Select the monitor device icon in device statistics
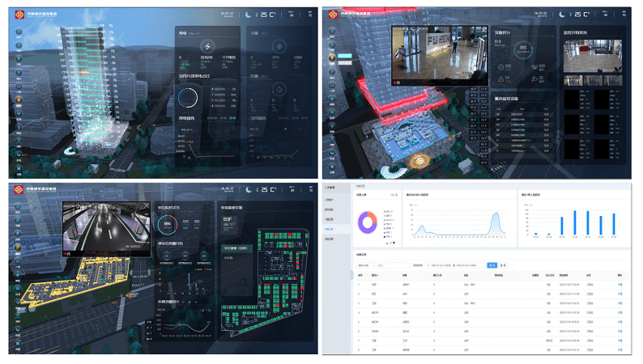The width and height of the screenshot is (643, 364). coord(534,67)
